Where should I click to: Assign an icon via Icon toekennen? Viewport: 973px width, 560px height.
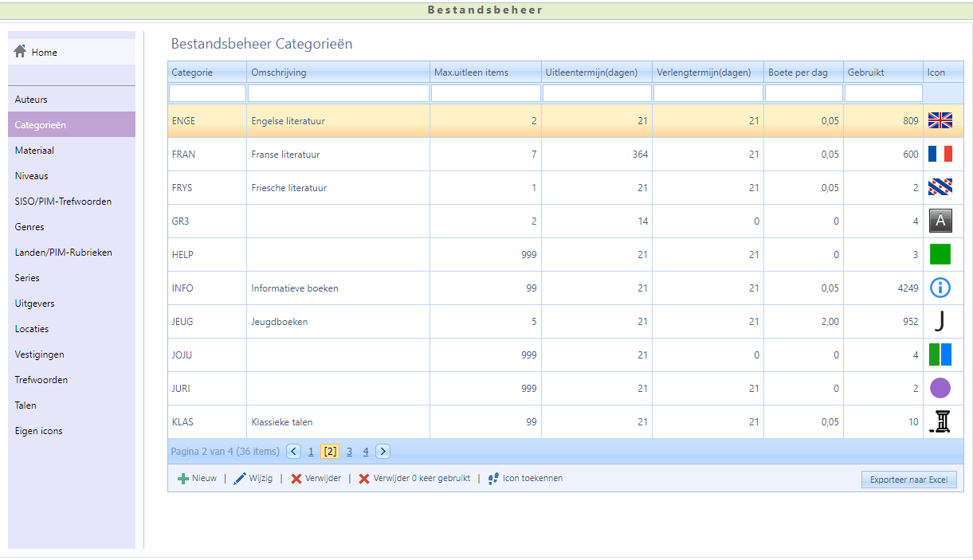click(525, 479)
